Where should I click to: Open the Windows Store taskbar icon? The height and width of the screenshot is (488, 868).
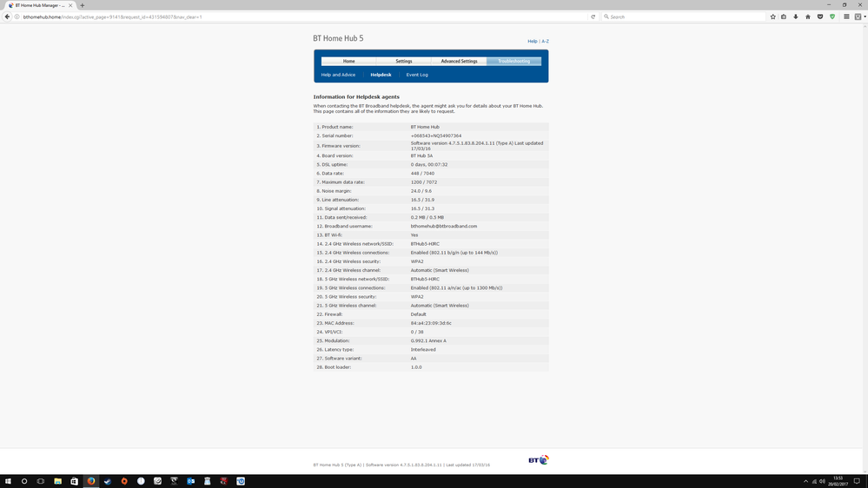click(74, 481)
